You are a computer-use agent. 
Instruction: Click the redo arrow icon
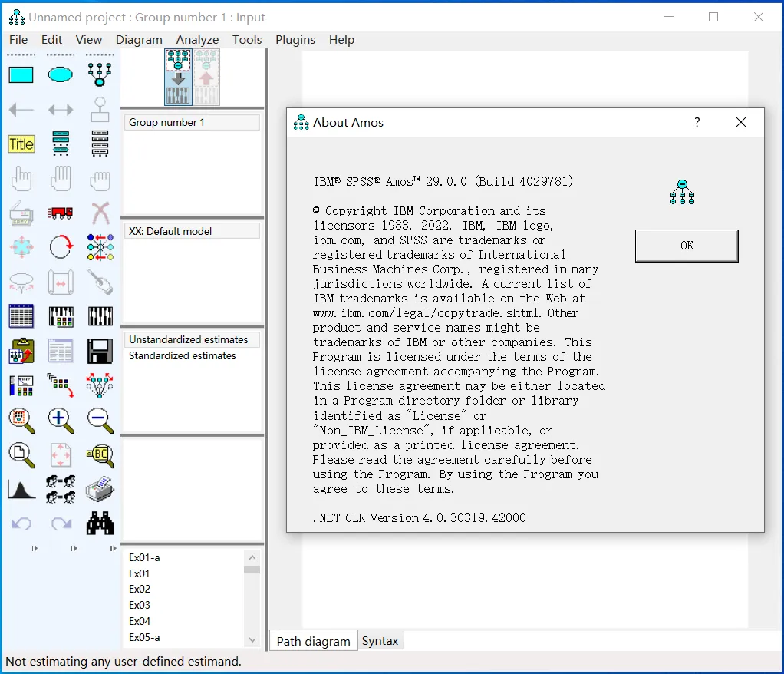(61, 524)
